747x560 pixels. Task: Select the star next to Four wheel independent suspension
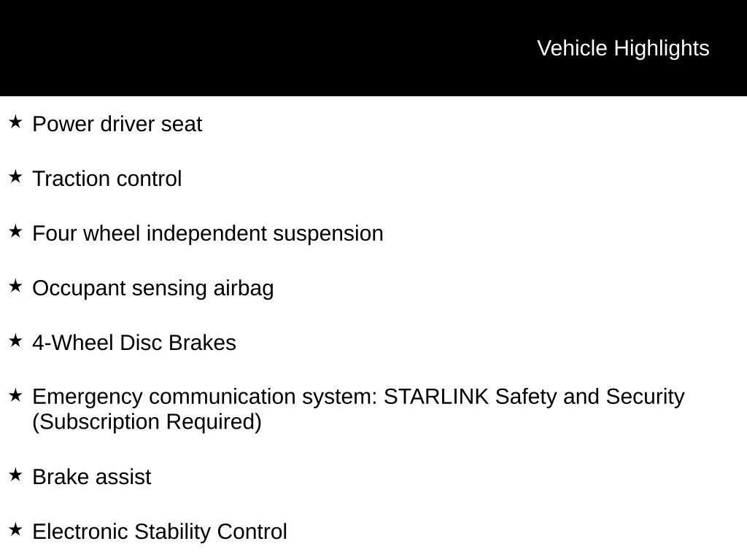click(15, 231)
